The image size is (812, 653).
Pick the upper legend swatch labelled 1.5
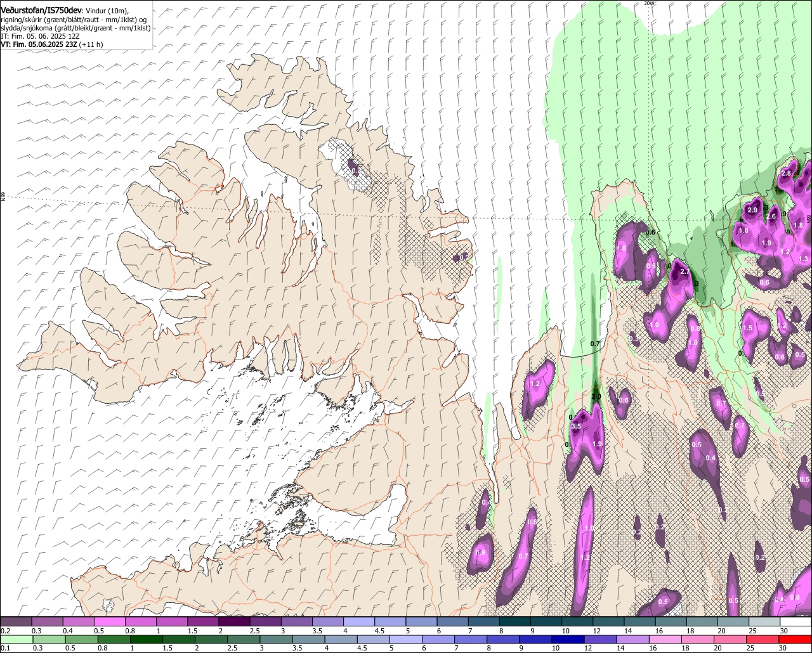[x=203, y=622]
